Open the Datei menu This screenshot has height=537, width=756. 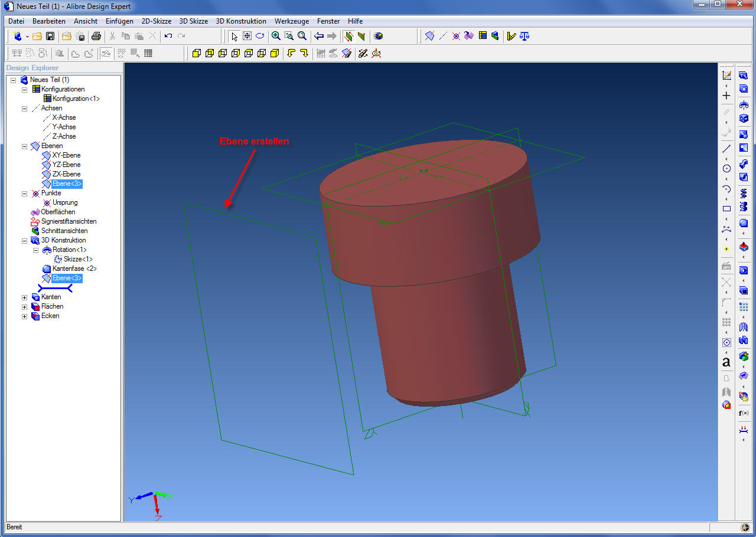click(16, 21)
